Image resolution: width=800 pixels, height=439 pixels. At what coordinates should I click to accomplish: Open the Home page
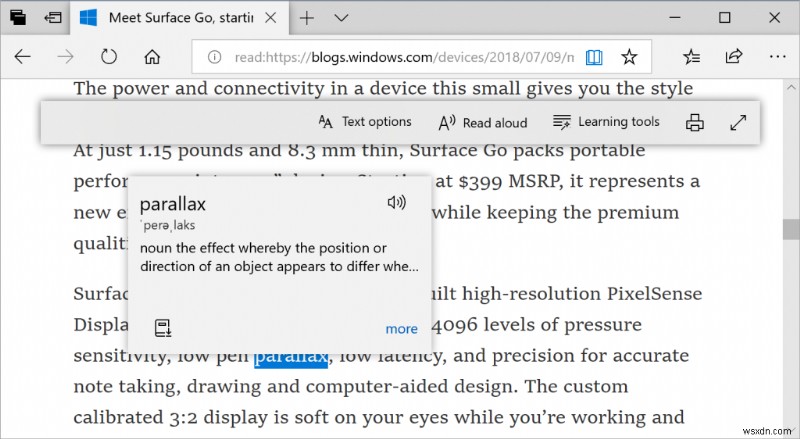point(152,57)
